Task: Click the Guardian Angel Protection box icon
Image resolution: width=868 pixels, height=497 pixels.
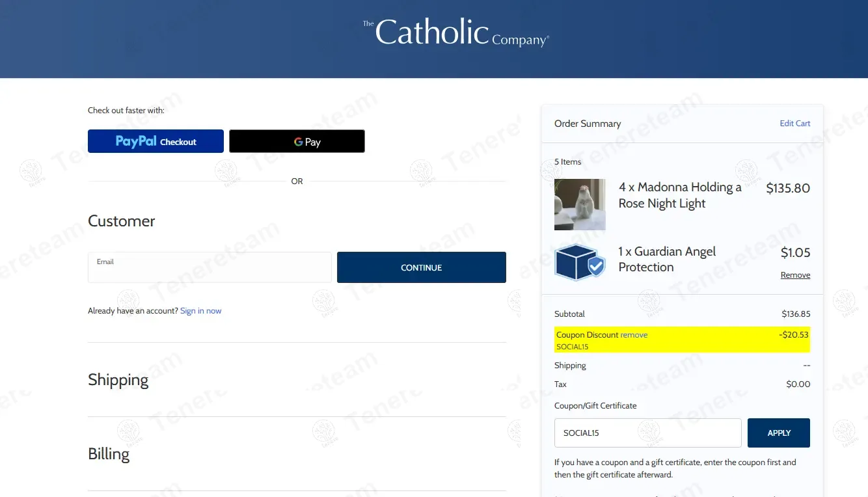Action: click(x=580, y=262)
